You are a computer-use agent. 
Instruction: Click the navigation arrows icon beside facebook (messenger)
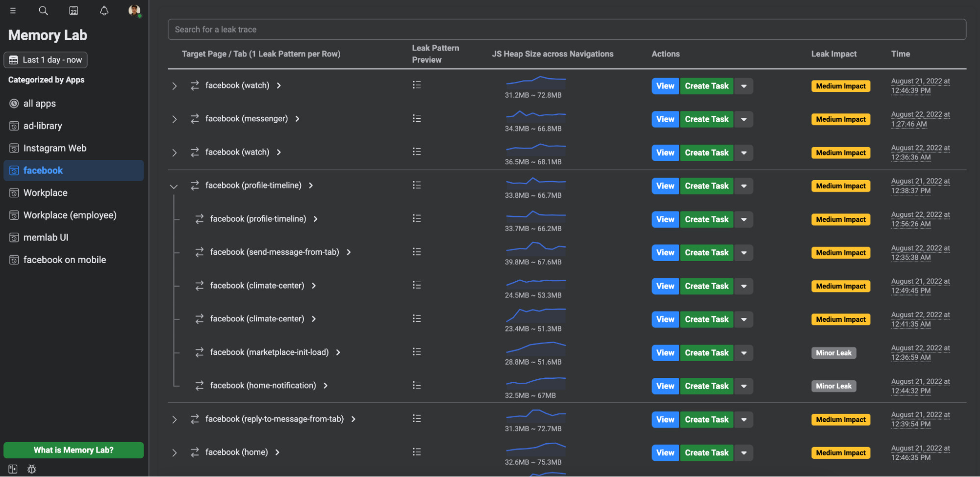[x=195, y=118]
